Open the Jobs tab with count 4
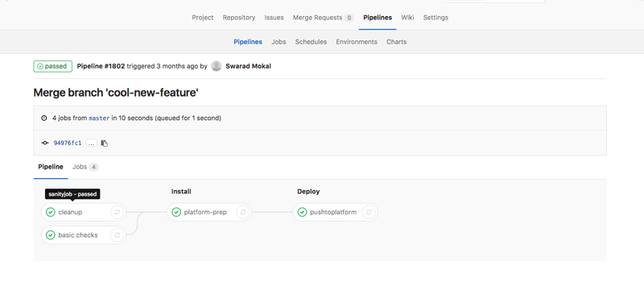Screen dimensions: 644x303 (85, 167)
